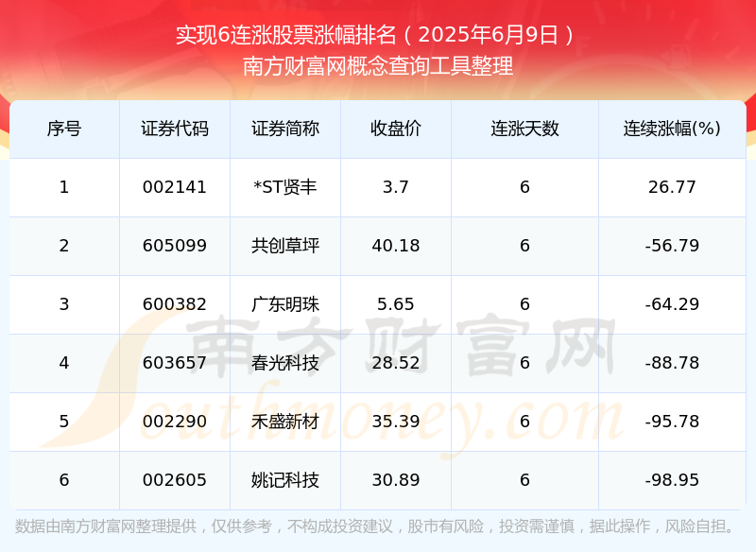Image resolution: width=756 pixels, height=552 pixels.
Task: Click rank number '5' in 序号 column
Action: [x=64, y=422]
